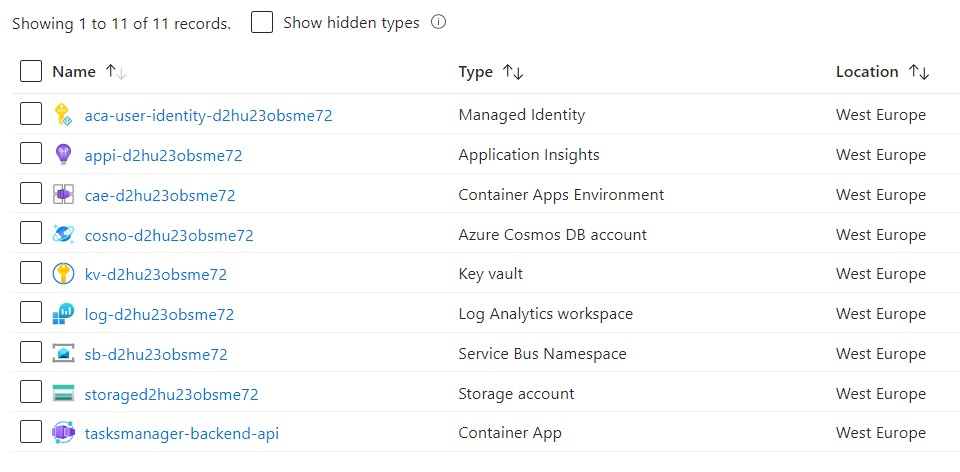960x472 pixels.
Task: Click the Log Analytics workspace icon
Action: coord(64,314)
